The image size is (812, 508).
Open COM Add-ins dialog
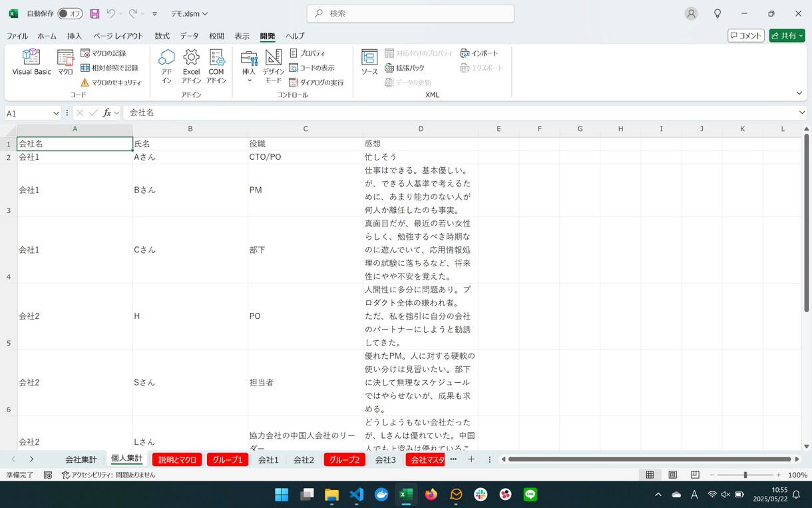coord(216,67)
